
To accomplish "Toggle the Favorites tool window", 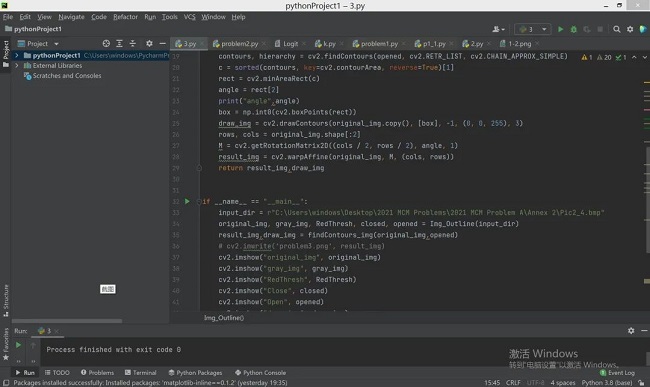I will pos(6,344).
